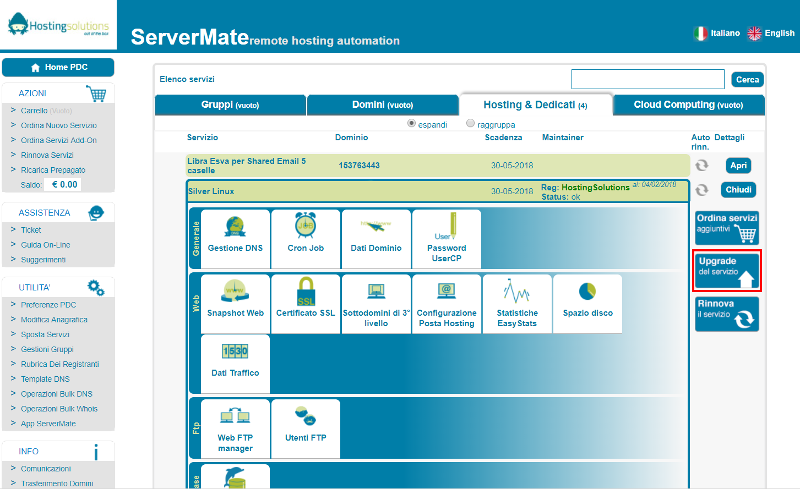Open the Comunicazioni link

pyautogui.click(x=46, y=469)
